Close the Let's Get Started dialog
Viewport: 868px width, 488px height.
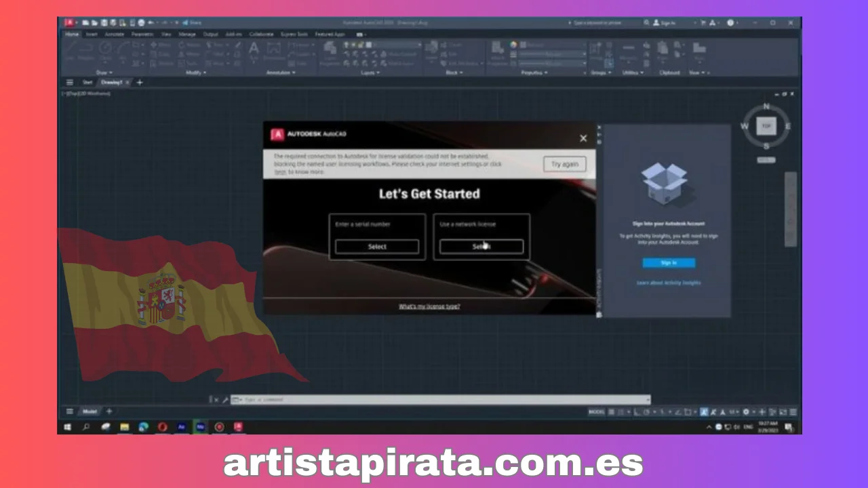583,138
